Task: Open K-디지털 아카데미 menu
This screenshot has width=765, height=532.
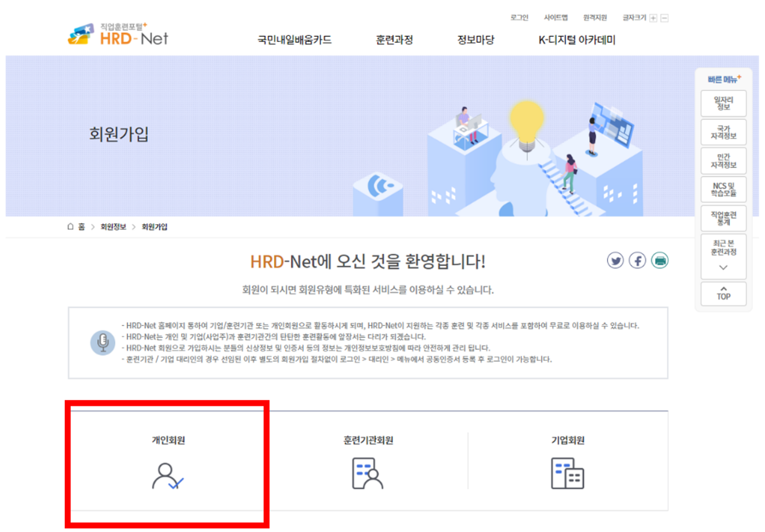Action: tap(577, 40)
